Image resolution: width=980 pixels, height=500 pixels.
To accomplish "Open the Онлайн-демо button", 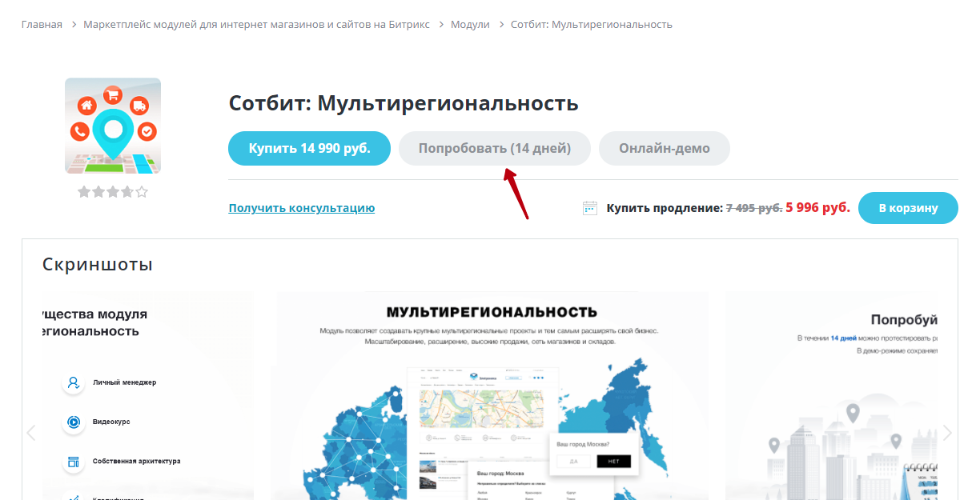I will (x=665, y=148).
